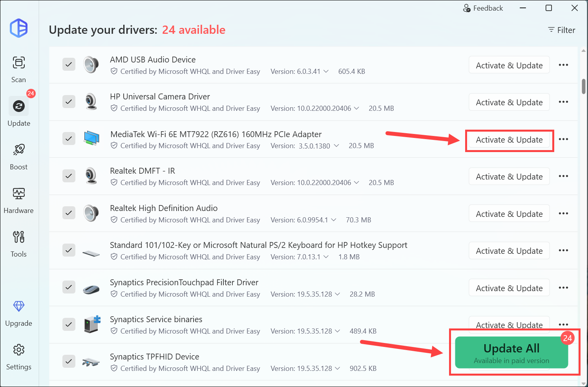This screenshot has width=588, height=387.
Task: Click the Synaptics PrecisionTouchpad mouse icon
Action: coord(91,289)
